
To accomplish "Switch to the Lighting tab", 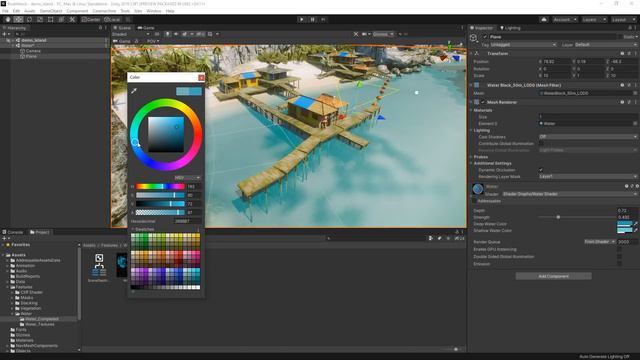I will pos(510,28).
